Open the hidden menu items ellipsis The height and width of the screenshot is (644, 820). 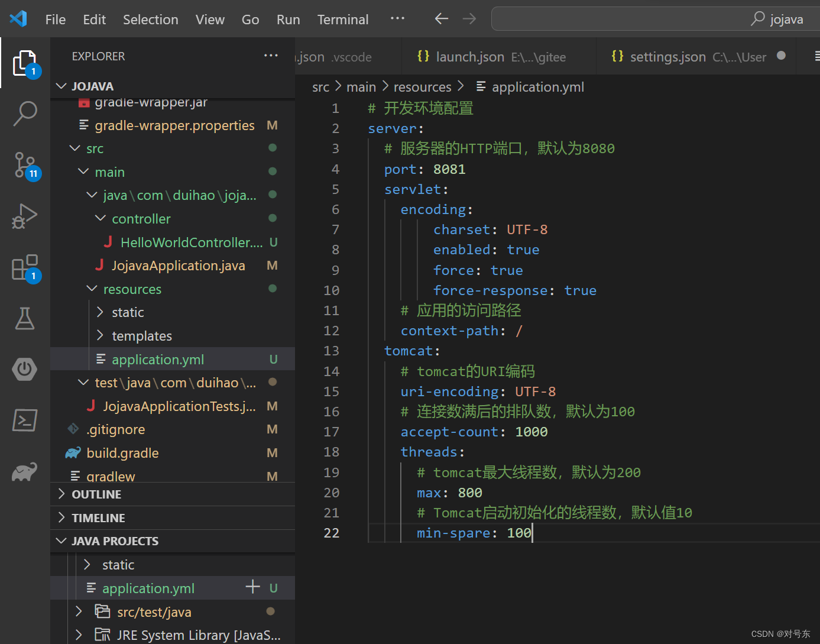pyautogui.click(x=397, y=18)
